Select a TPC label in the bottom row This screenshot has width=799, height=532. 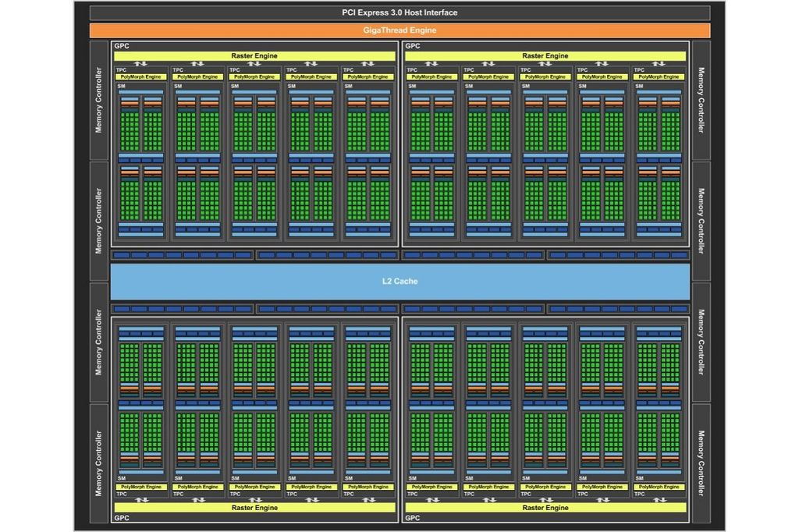[125, 494]
